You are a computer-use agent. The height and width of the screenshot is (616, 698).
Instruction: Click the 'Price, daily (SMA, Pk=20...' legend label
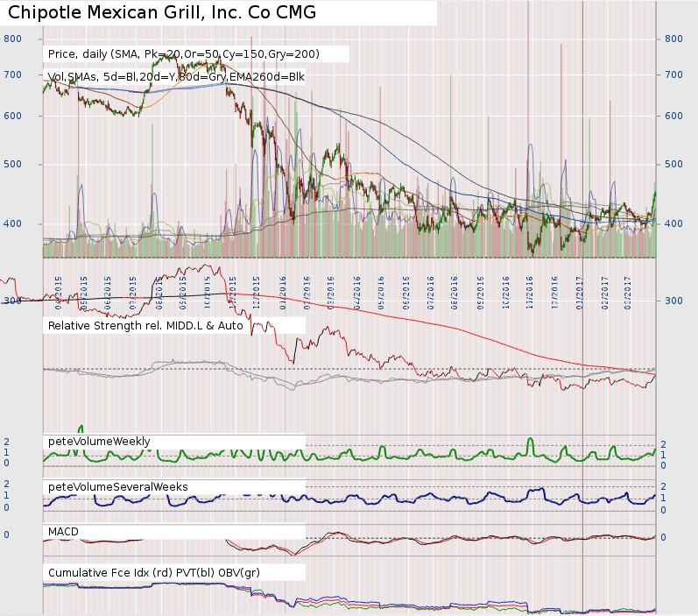(x=183, y=54)
